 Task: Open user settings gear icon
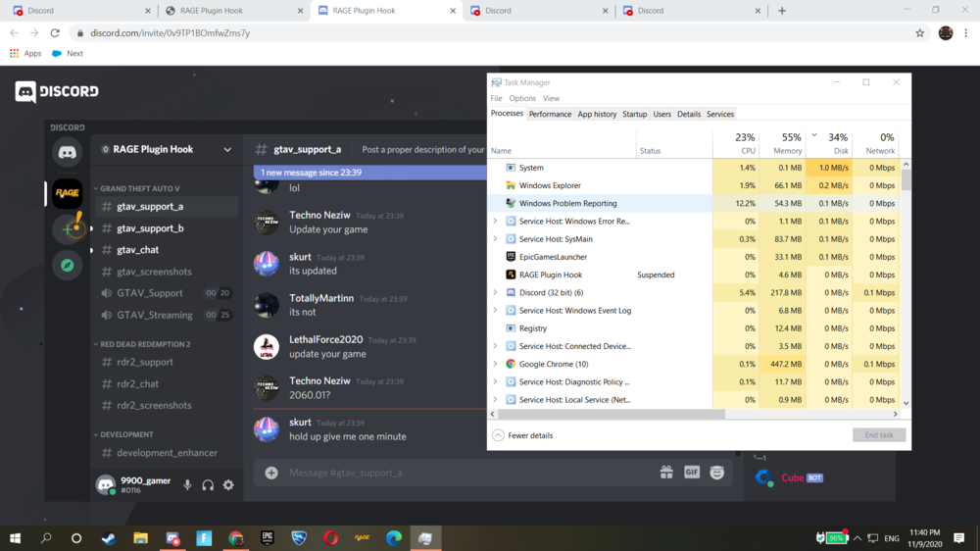228,484
